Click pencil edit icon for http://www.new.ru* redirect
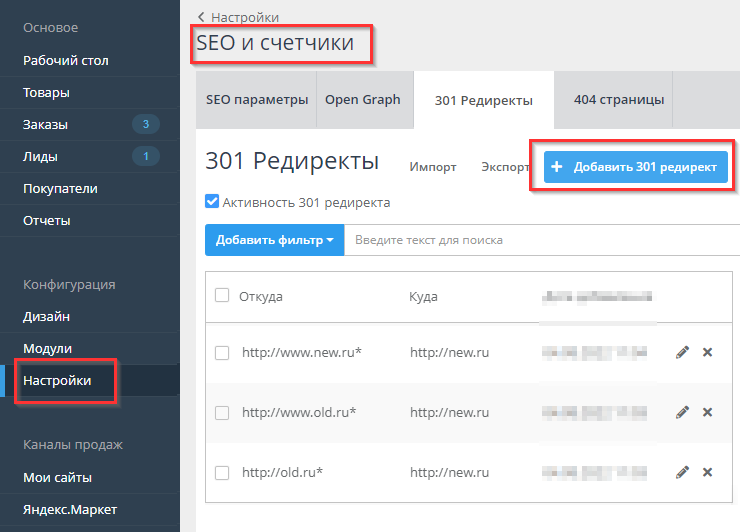Image resolution: width=740 pixels, height=532 pixels. tap(683, 352)
